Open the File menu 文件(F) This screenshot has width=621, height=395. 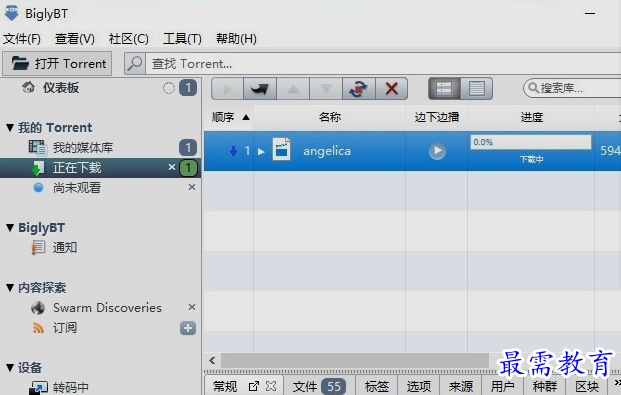22,39
